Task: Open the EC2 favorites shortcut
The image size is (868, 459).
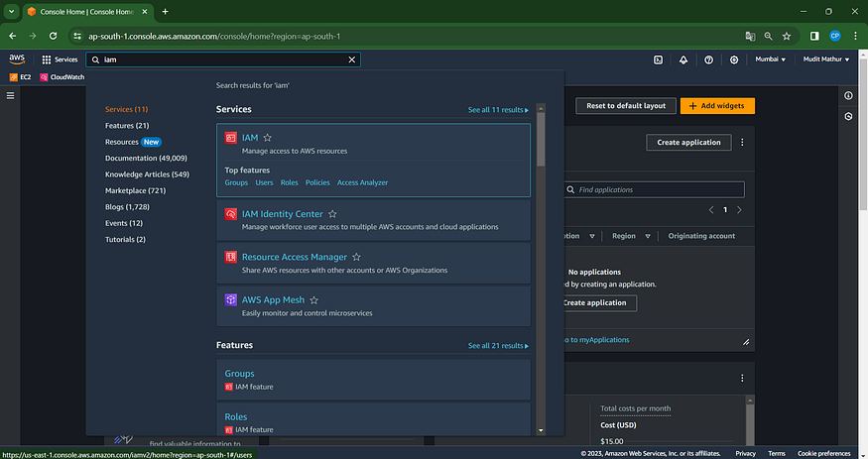Action: (x=21, y=77)
